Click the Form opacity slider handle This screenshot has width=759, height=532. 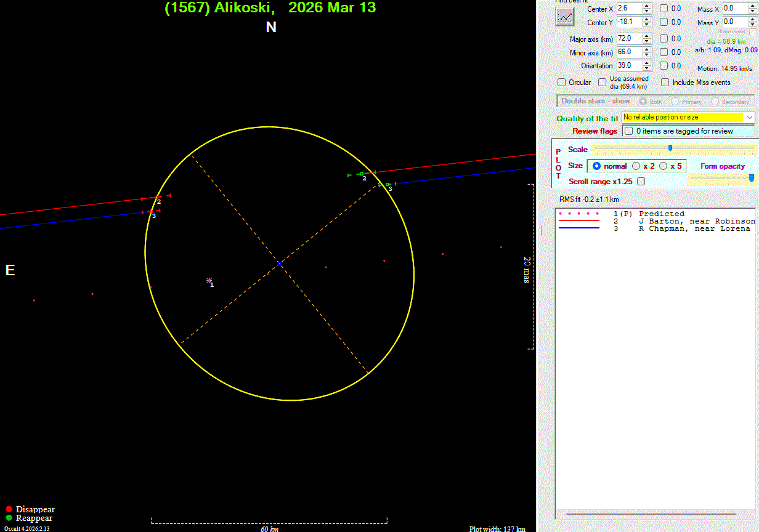point(751,178)
